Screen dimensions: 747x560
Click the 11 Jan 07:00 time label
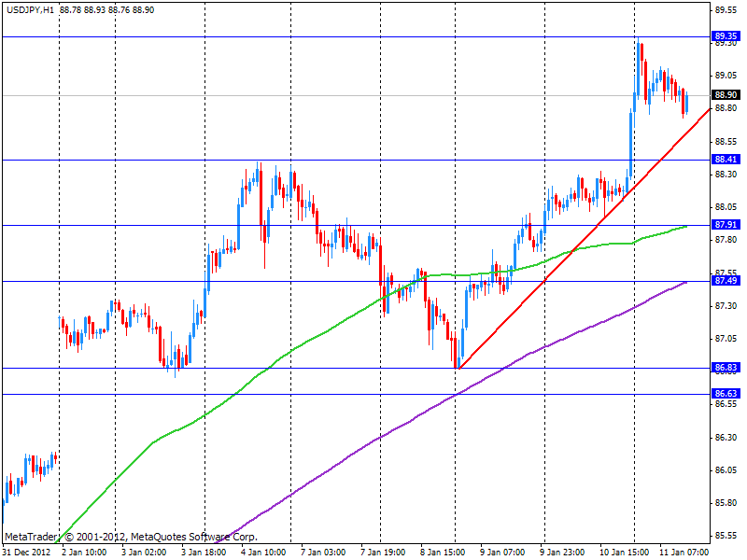(x=684, y=553)
